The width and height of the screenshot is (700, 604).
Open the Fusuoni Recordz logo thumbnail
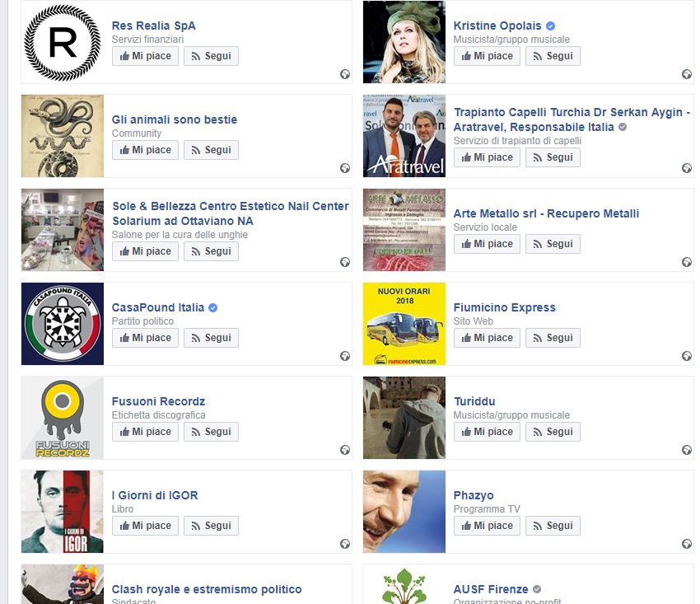coord(63,418)
